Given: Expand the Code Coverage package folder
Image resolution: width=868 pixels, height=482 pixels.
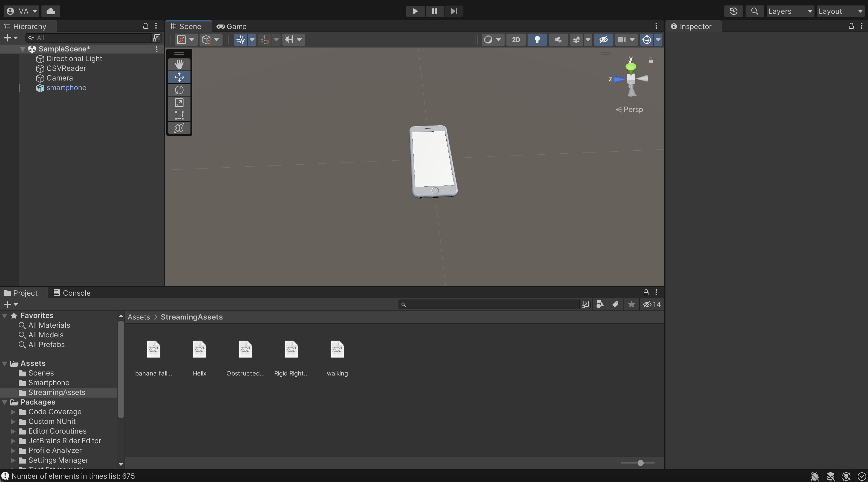Looking at the screenshot, I should point(13,412).
